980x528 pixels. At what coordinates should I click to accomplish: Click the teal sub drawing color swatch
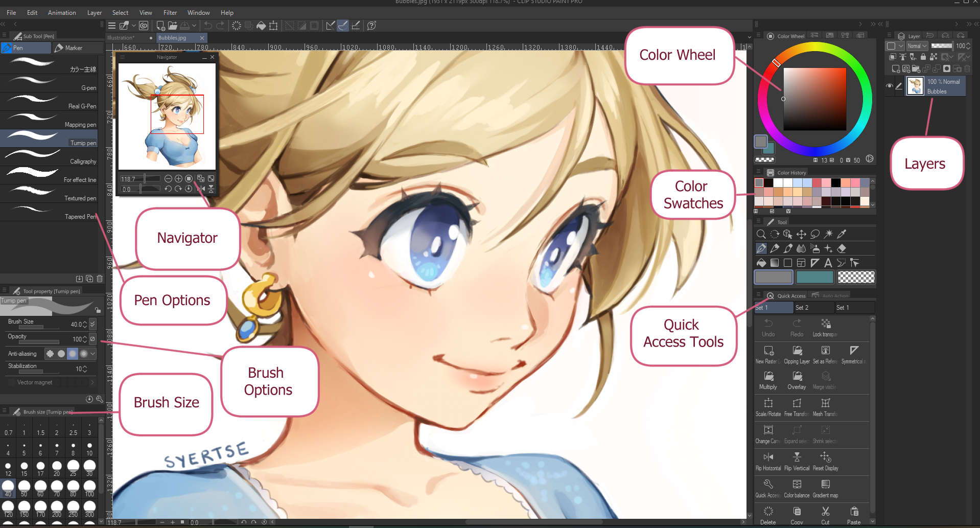[x=814, y=277]
